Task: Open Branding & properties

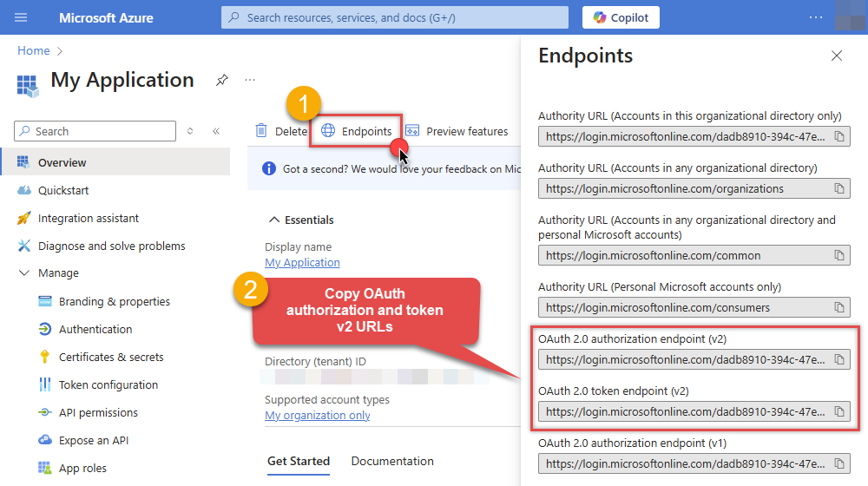Action: tap(114, 302)
